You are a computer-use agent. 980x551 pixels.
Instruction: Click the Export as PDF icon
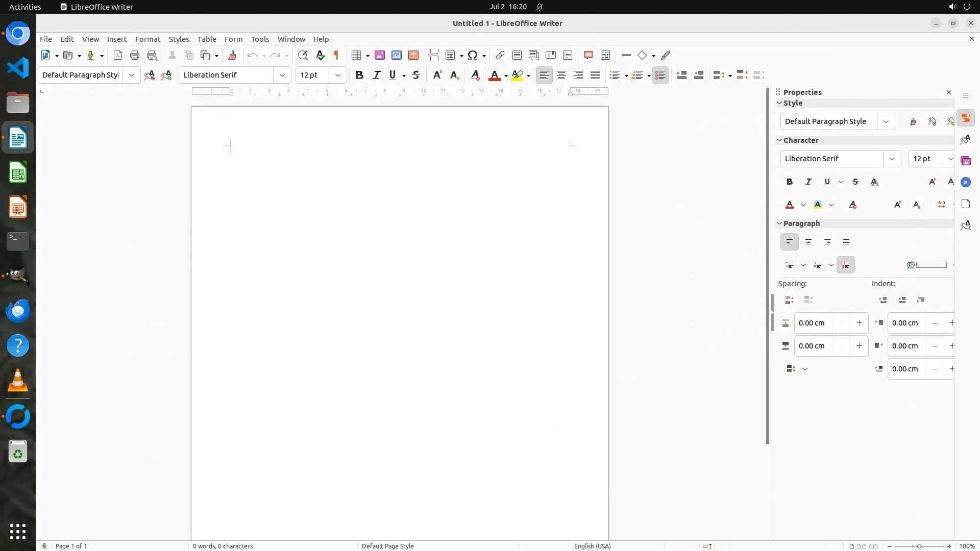(x=118, y=55)
